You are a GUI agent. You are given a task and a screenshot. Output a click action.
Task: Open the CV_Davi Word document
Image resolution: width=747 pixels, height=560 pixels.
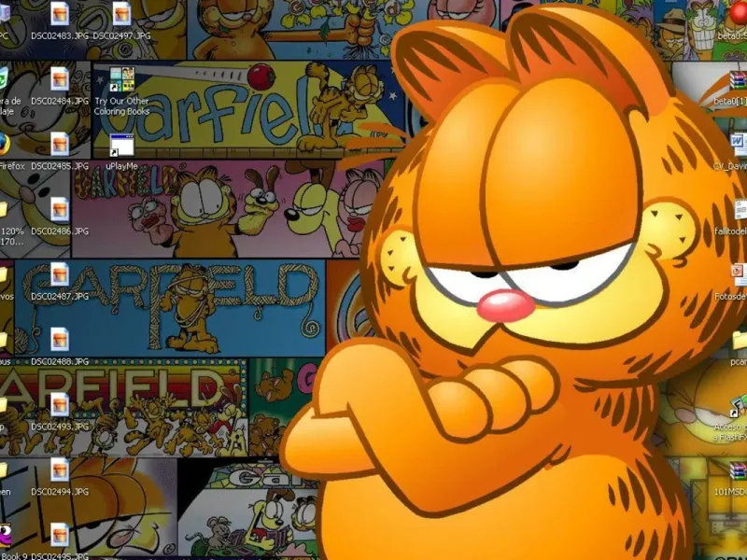[x=739, y=145]
